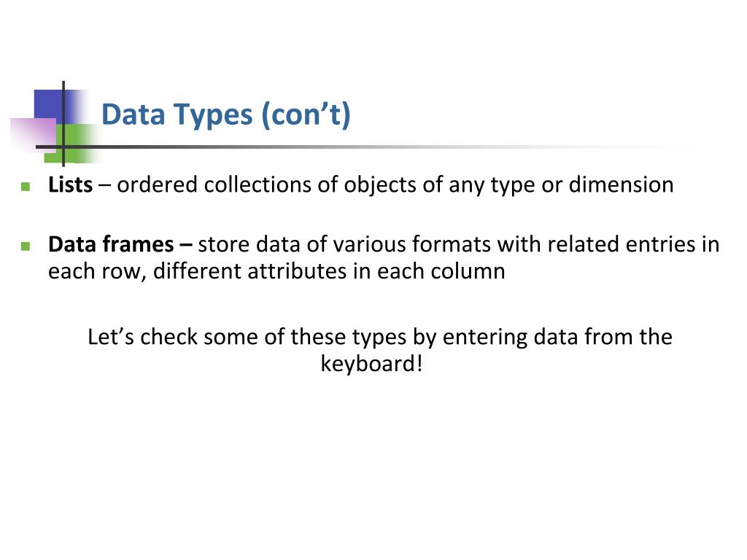
Task: Click the word 'keyboard!' on the last line
Action: (371, 365)
